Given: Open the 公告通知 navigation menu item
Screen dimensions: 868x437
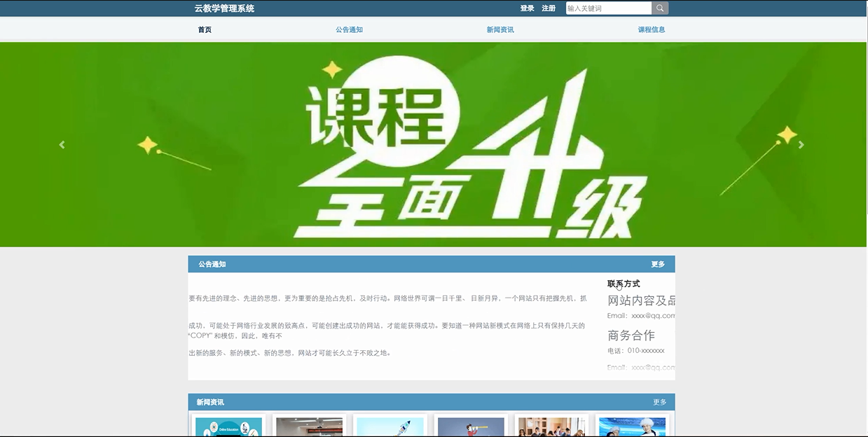Looking at the screenshot, I should [349, 29].
